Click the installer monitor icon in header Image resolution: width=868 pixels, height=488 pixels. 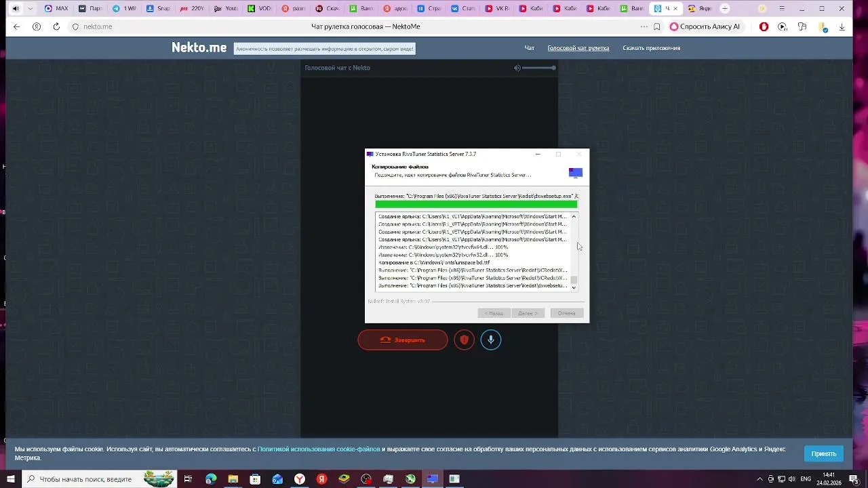tap(576, 173)
